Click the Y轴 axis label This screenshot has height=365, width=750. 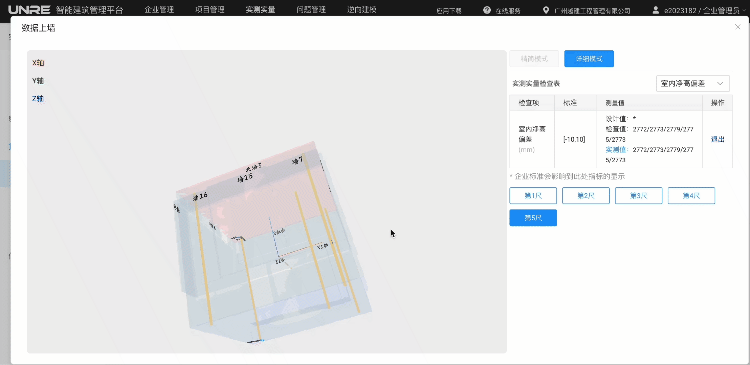pyautogui.click(x=38, y=81)
